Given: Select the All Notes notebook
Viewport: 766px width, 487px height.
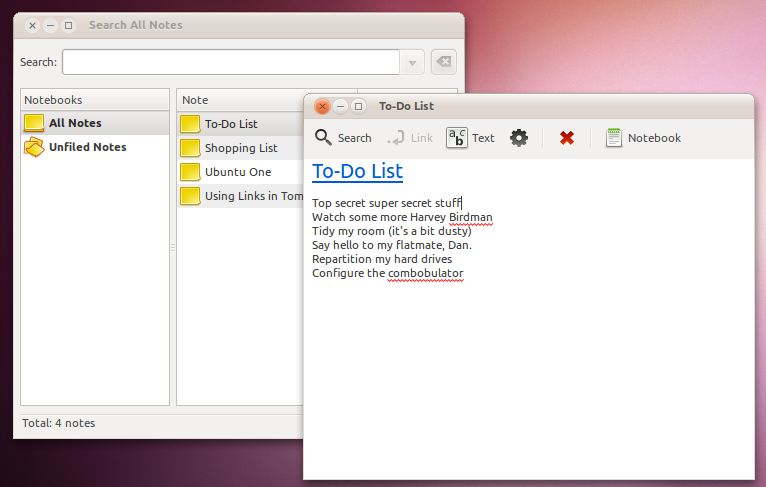Looking at the screenshot, I should (x=76, y=123).
